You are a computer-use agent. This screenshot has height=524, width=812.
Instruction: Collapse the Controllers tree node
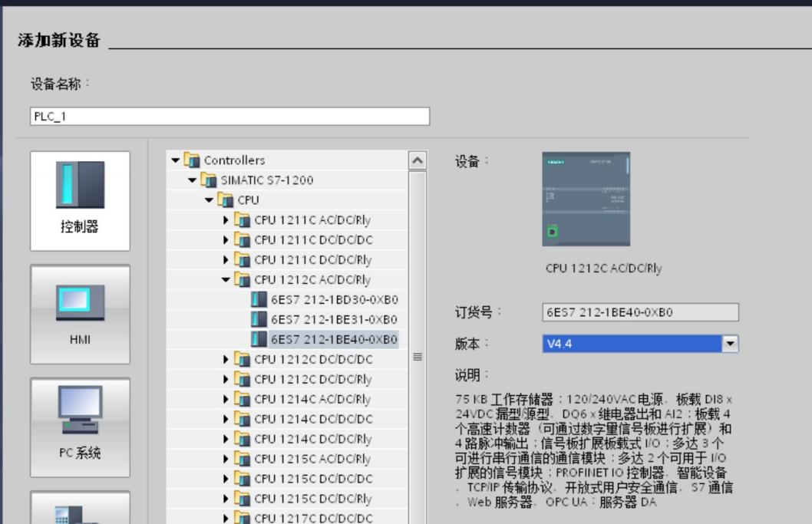176,160
